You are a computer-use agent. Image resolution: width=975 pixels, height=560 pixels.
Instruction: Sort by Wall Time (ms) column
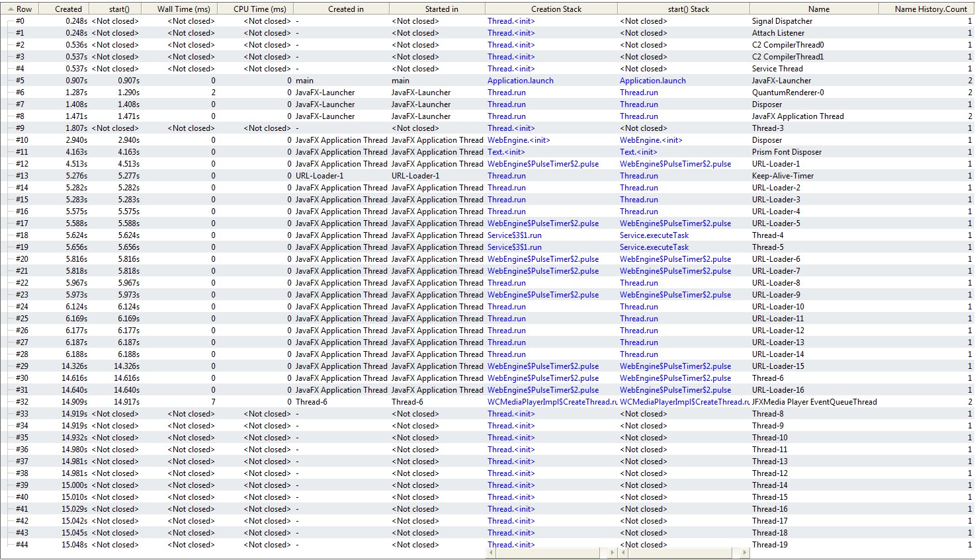click(x=183, y=9)
